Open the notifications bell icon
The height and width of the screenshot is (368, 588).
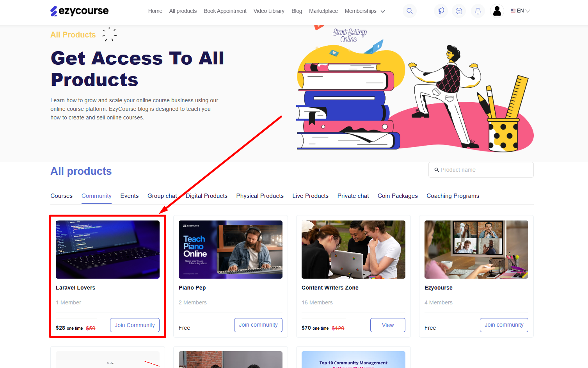[x=478, y=11]
